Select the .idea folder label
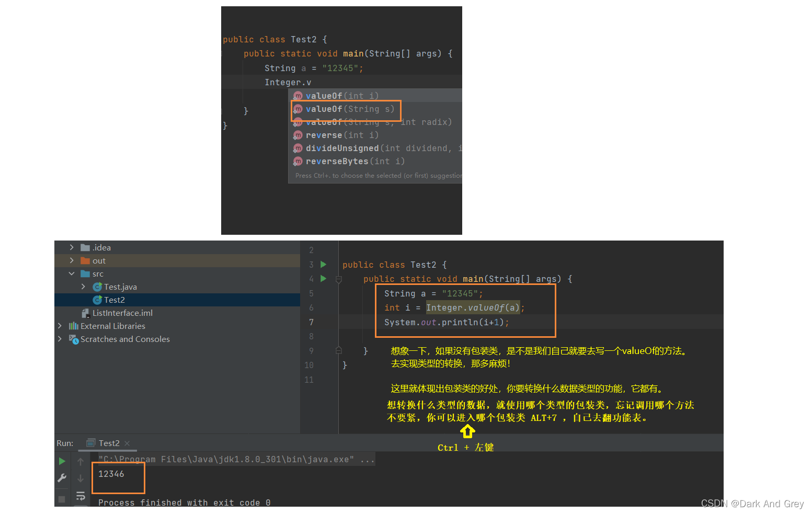The image size is (812, 514). (101, 247)
